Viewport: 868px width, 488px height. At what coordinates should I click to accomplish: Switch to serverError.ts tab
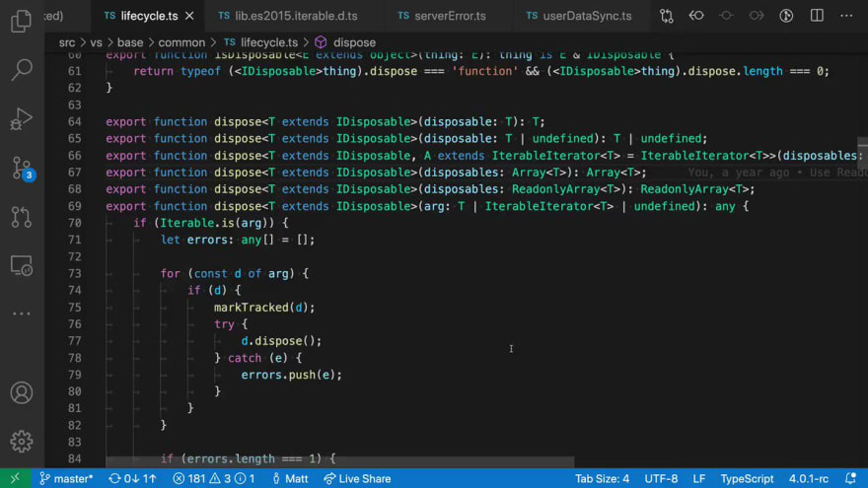coord(450,16)
